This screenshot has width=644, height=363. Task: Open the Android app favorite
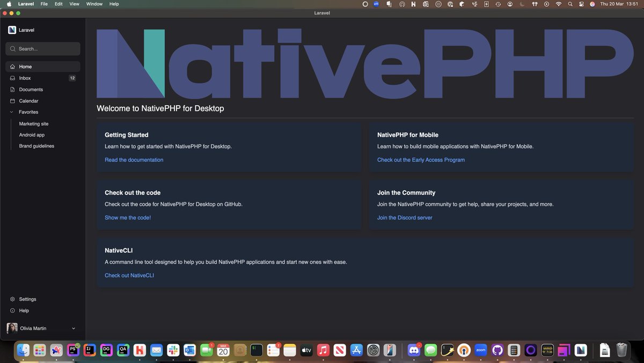(x=32, y=135)
